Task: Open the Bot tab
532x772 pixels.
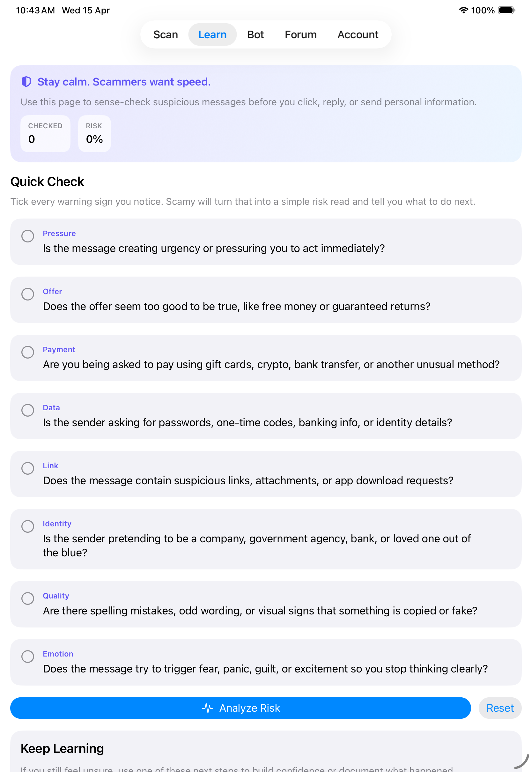Action: [x=255, y=34]
